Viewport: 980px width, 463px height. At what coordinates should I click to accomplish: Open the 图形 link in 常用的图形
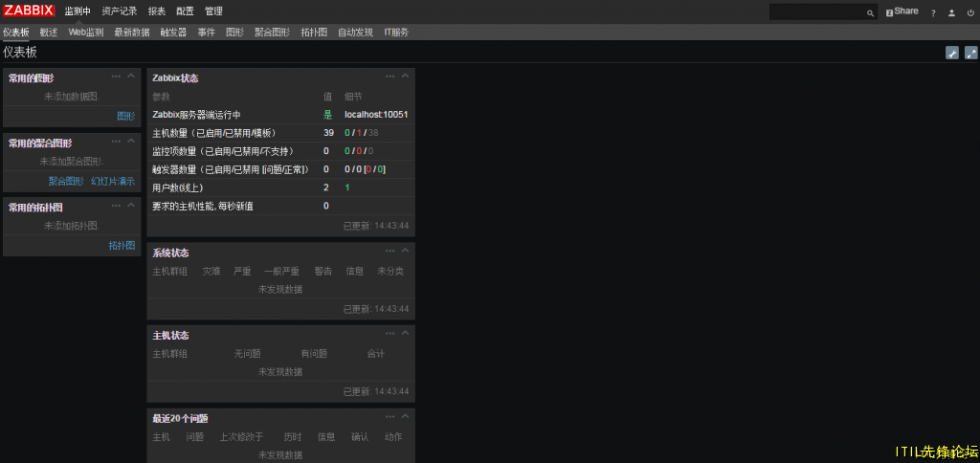(x=125, y=116)
